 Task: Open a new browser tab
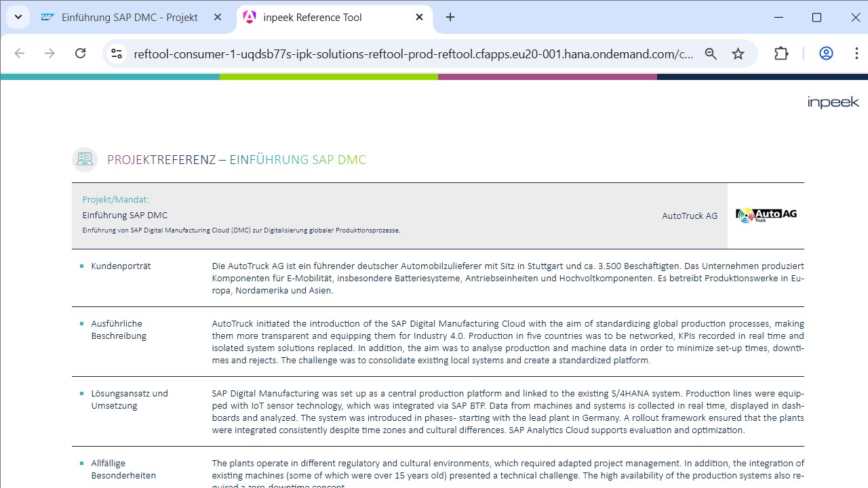pyautogui.click(x=450, y=18)
